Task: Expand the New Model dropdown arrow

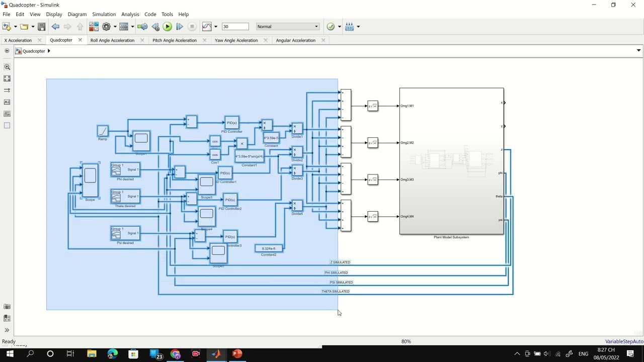Action: [x=15, y=27]
